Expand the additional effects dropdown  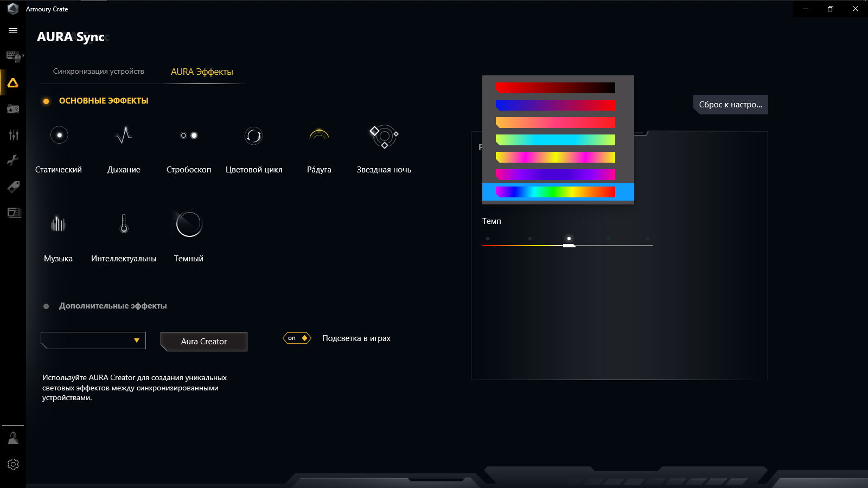click(93, 341)
